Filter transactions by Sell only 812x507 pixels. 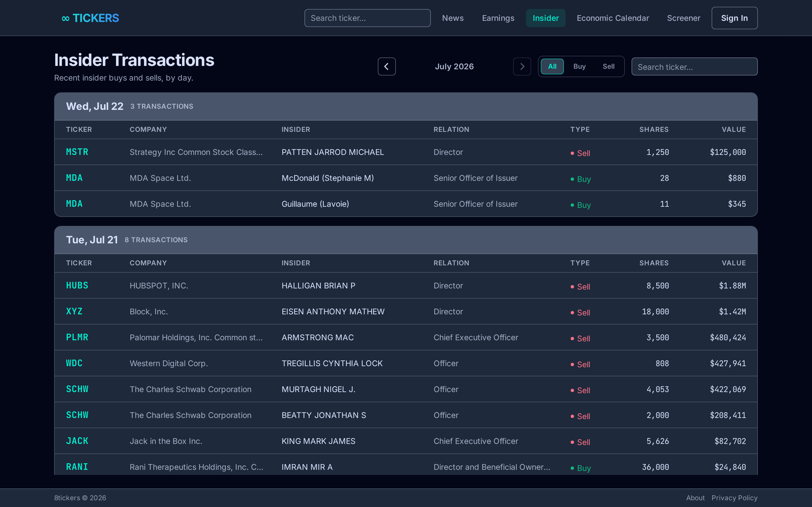tap(608, 66)
